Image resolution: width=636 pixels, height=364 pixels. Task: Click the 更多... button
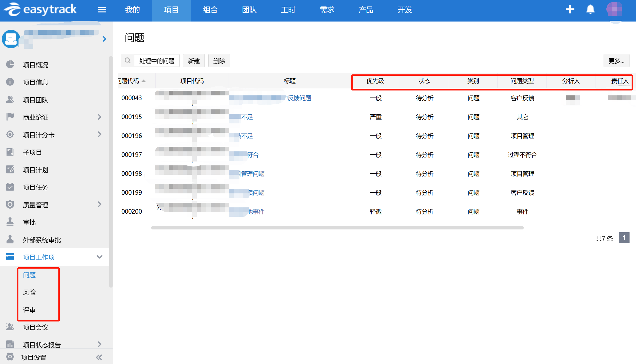point(616,61)
